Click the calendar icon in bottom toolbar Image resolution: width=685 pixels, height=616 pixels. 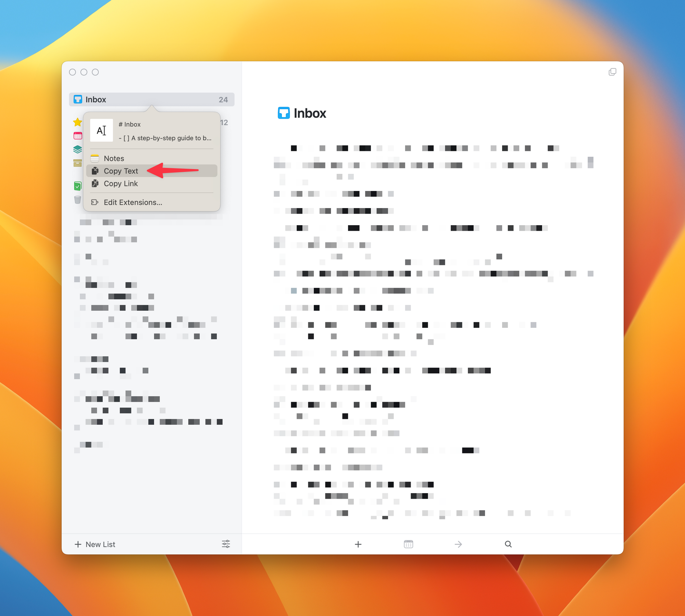click(x=408, y=544)
